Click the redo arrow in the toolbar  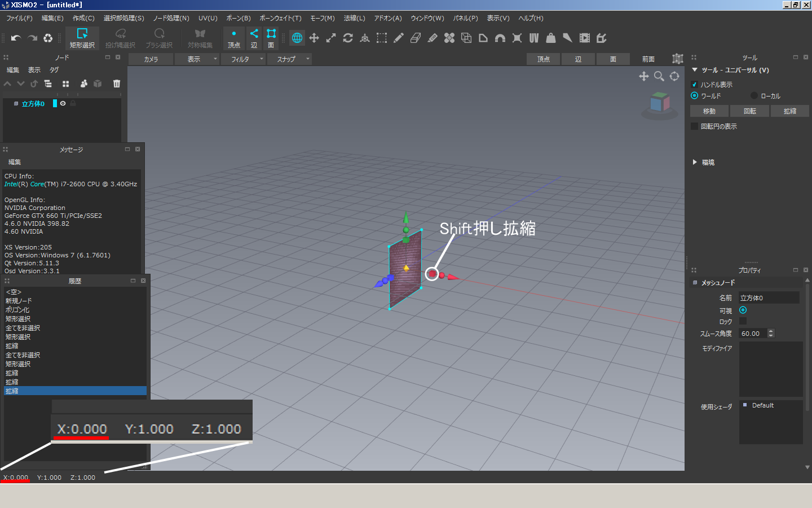32,38
